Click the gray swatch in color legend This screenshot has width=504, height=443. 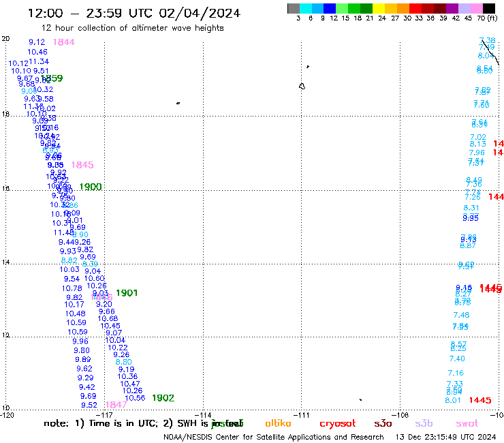point(294,8)
